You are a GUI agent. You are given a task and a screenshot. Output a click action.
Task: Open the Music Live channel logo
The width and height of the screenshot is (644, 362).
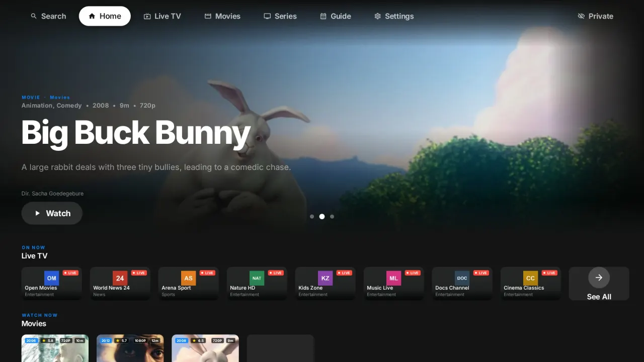click(x=393, y=278)
